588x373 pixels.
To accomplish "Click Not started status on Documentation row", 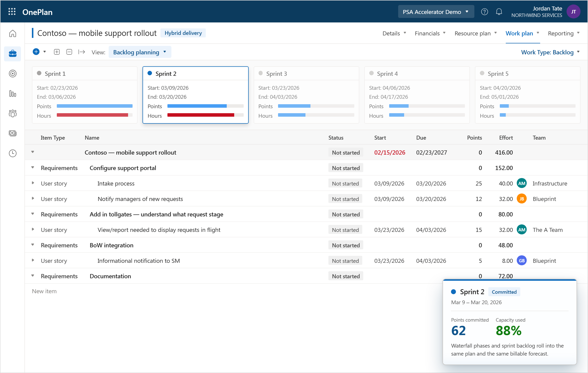I will (x=346, y=276).
